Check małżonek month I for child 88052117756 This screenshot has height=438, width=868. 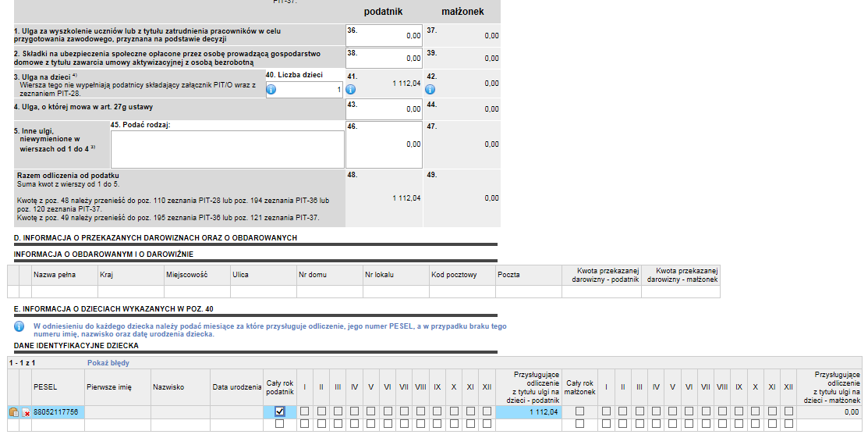(606, 411)
